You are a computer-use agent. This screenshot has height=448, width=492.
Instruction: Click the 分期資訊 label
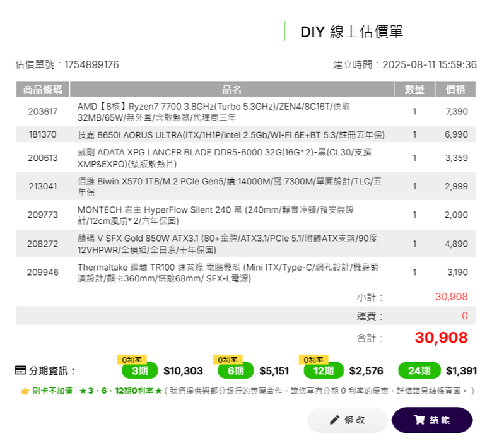tap(52, 371)
